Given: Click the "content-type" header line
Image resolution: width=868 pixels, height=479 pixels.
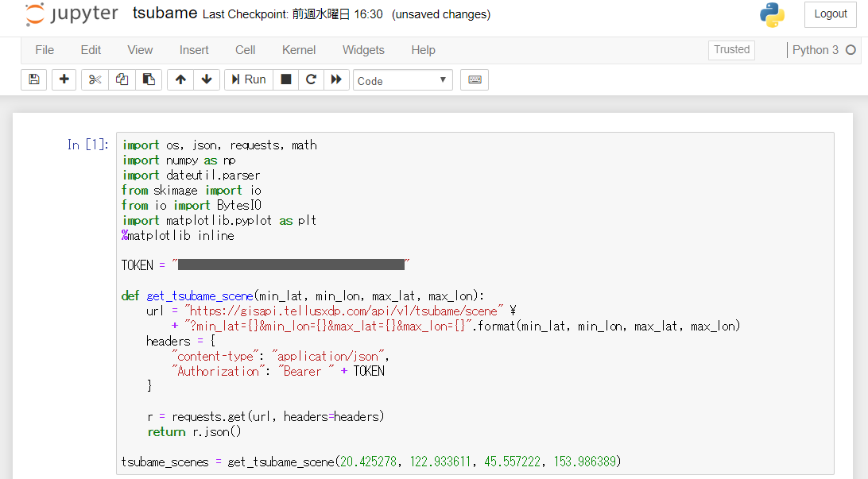Looking at the screenshot, I should point(280,356).
